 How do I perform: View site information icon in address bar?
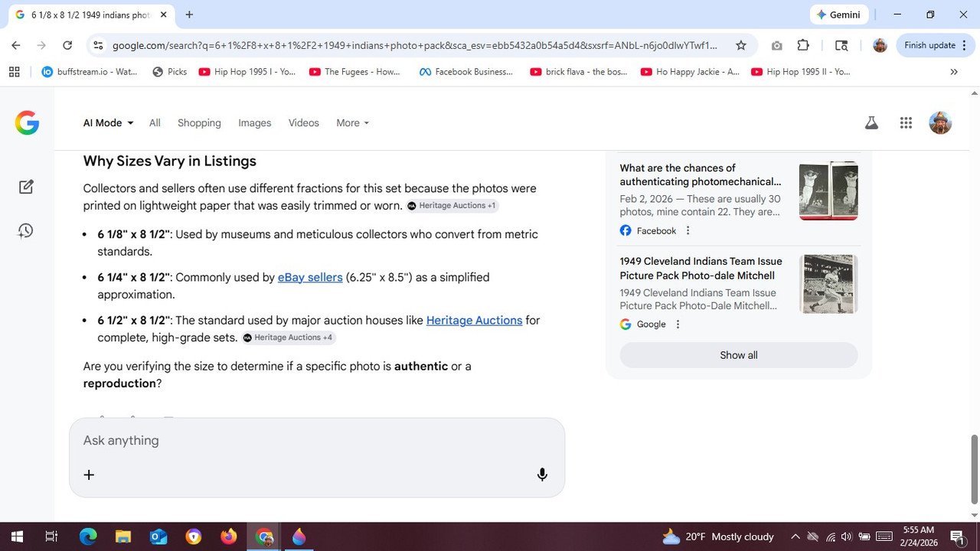(98, 45)
